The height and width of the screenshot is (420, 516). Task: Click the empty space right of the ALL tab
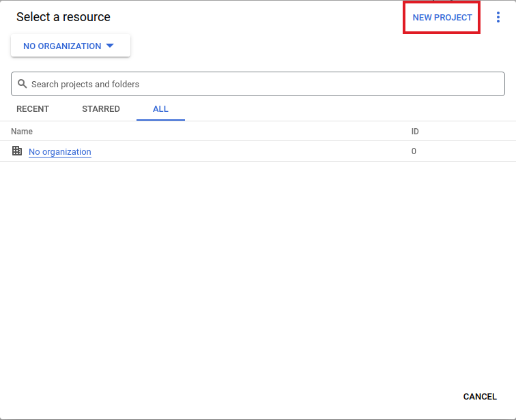pos(341,109)
